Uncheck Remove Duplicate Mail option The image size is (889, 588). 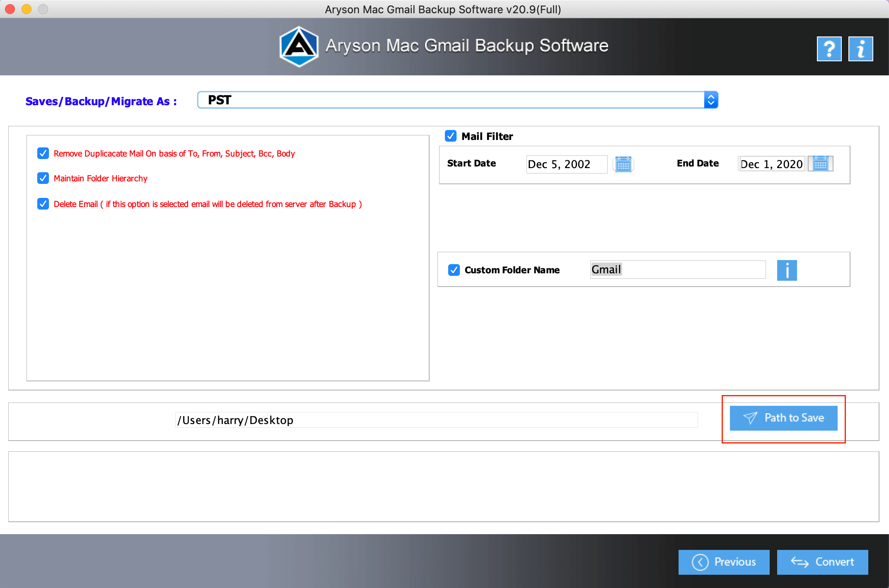(43, 153)
